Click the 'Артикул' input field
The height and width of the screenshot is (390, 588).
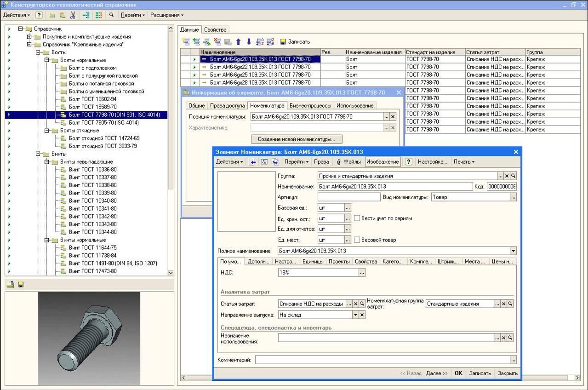tap(348, 197)
